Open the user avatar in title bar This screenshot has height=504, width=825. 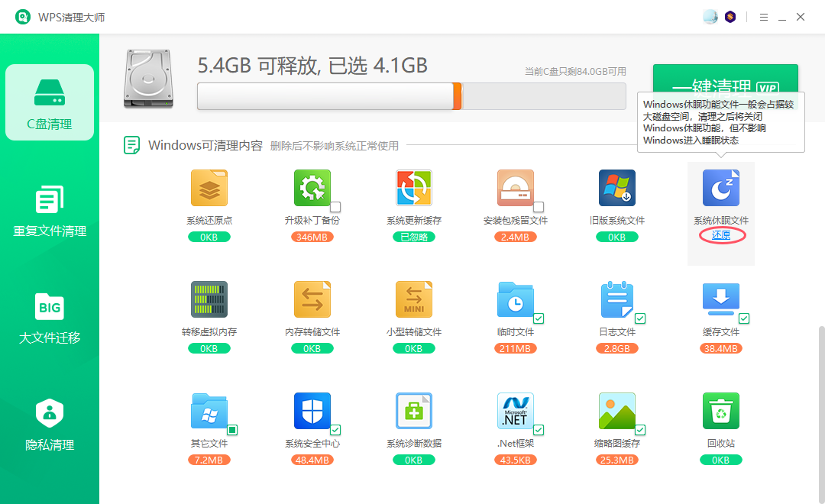[710, 17]
